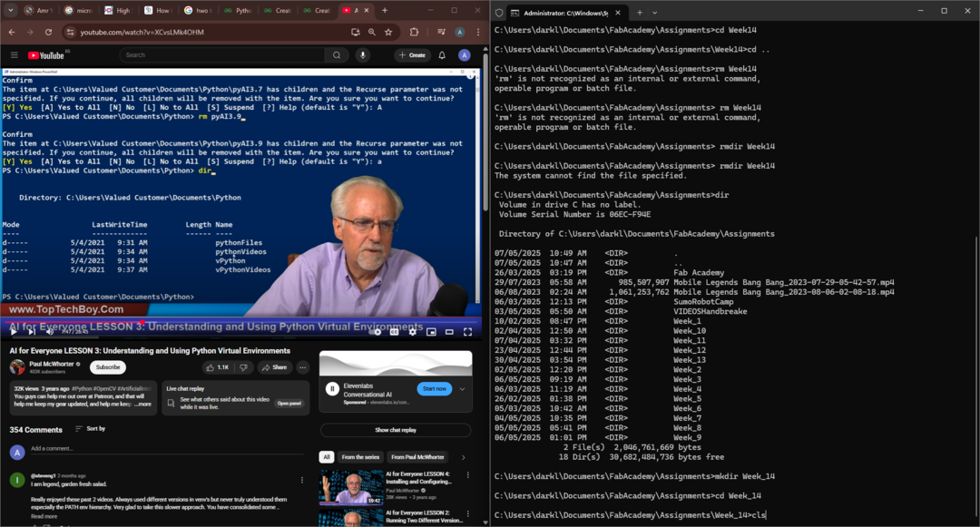Share the video
The width and height of the screenshot is (980, 527).
(x=274, y=367)
